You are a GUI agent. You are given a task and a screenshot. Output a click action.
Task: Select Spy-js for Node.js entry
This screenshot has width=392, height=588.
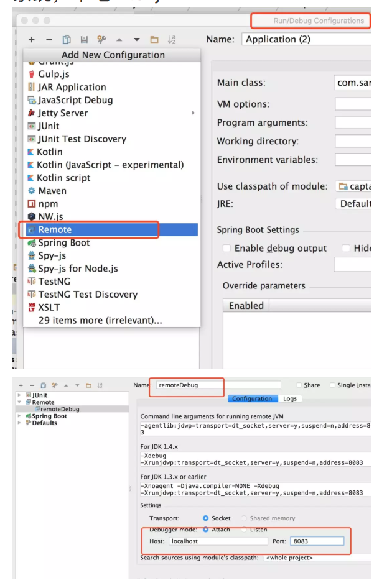point(112,269)
